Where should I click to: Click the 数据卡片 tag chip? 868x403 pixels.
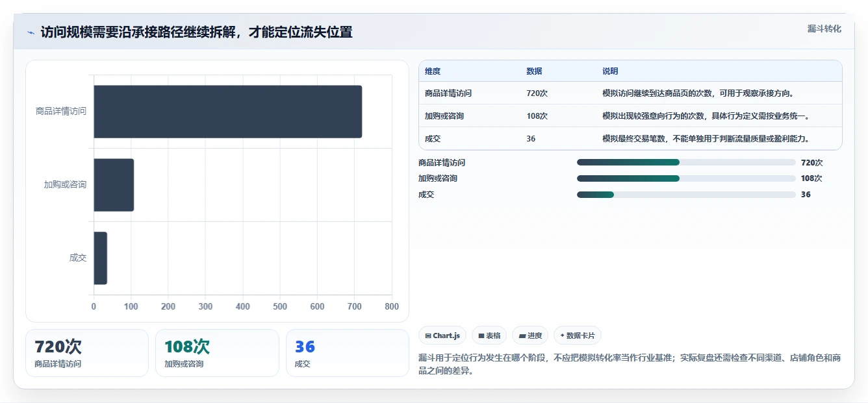578,336
